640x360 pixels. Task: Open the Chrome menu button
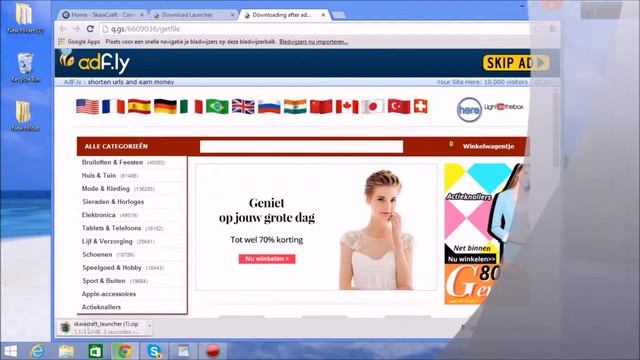[552, 29]
